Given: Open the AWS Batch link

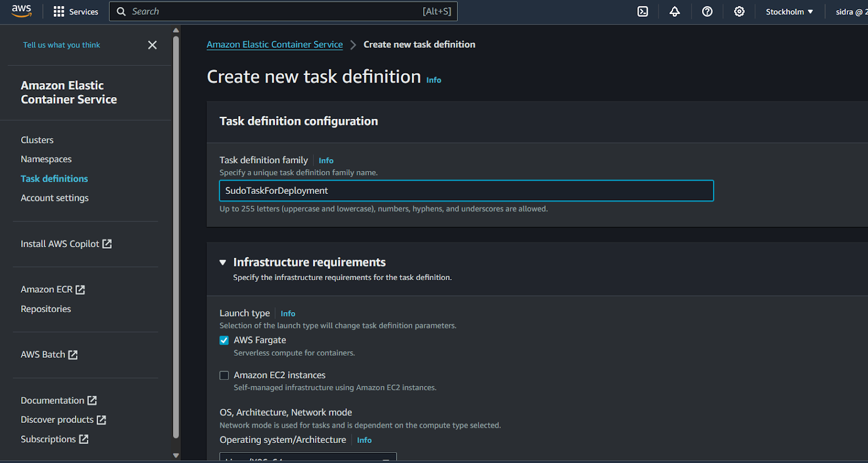Looking at the screenshot, I should (43, 354).
